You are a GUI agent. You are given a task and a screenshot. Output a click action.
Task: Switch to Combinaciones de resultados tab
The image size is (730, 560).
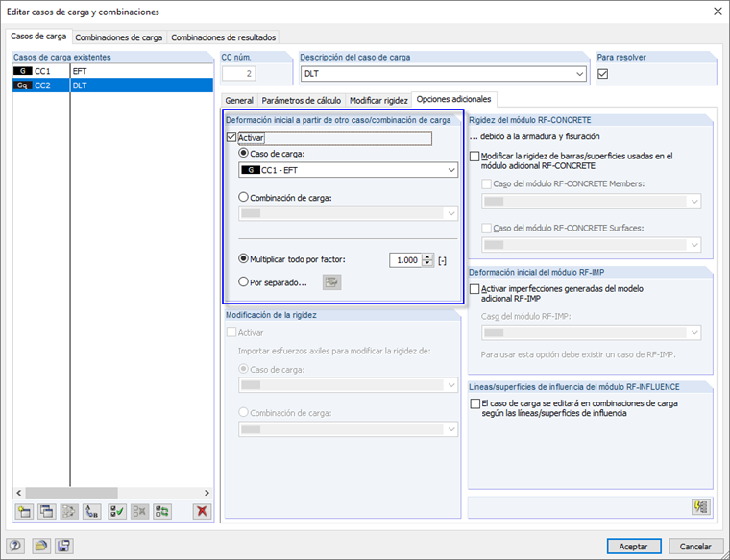[224, 37]
